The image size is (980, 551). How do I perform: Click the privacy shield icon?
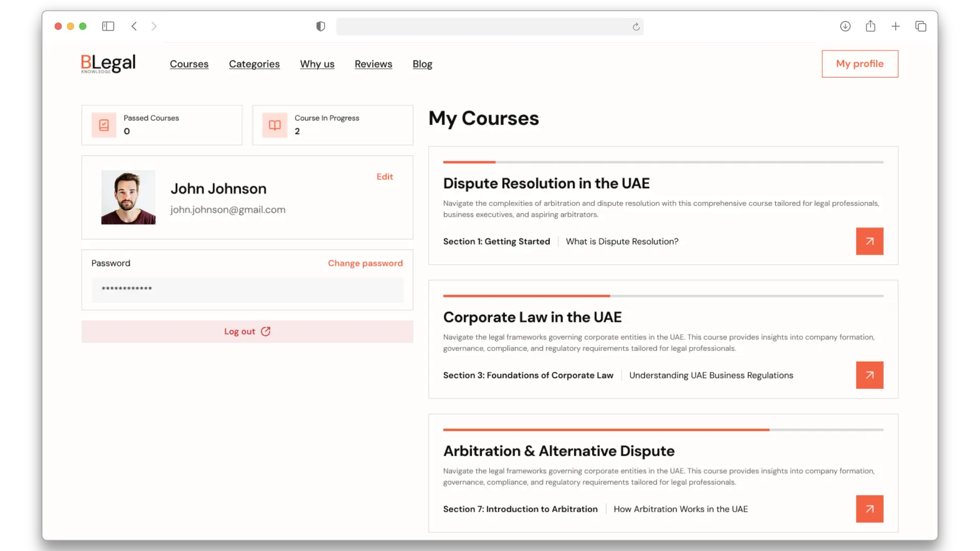pos(321,26)
